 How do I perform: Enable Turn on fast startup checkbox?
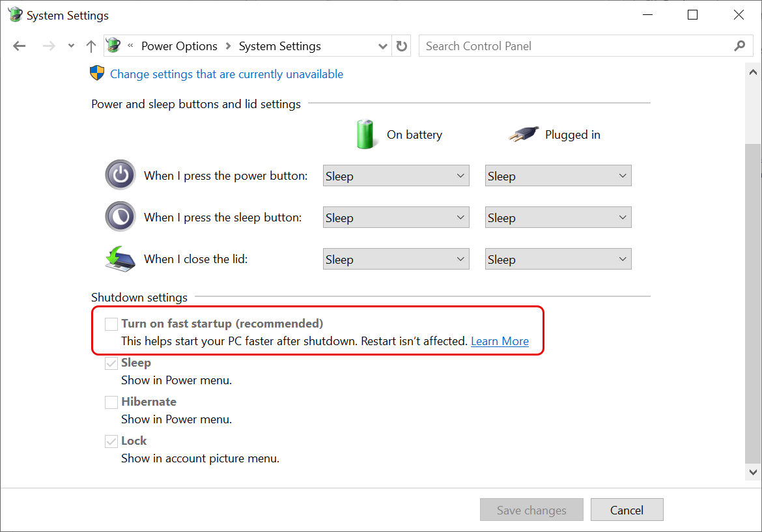pyautogui.click(x=111, y=324)
